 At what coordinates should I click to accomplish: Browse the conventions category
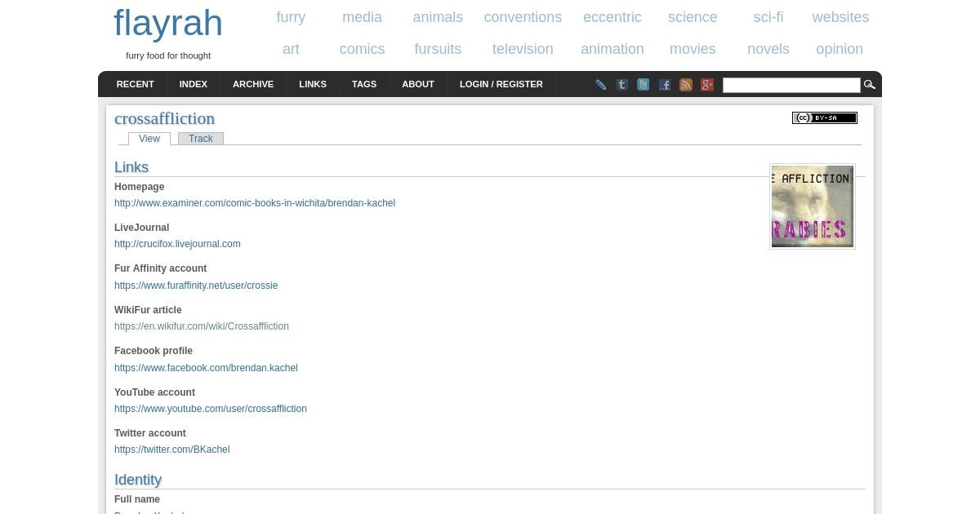(523, 17)
